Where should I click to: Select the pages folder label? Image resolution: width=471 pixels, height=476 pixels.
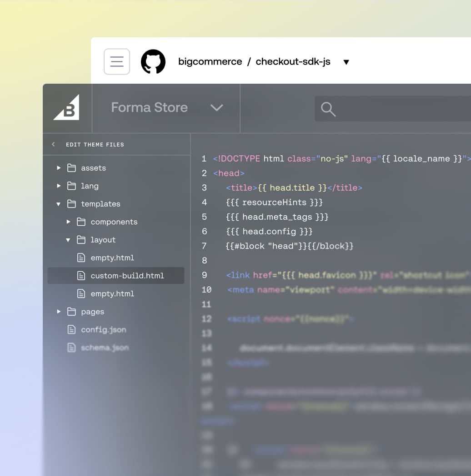coord(92,312)
